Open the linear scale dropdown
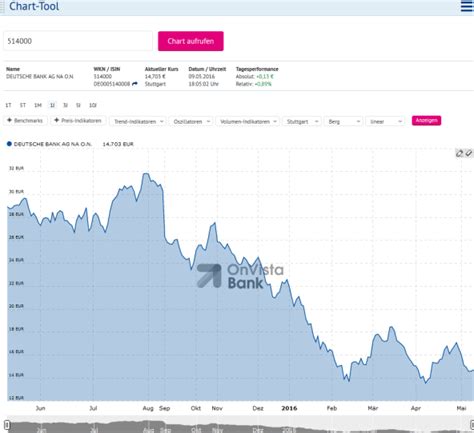Screen dimensions: 474x433 click(385, 121)
